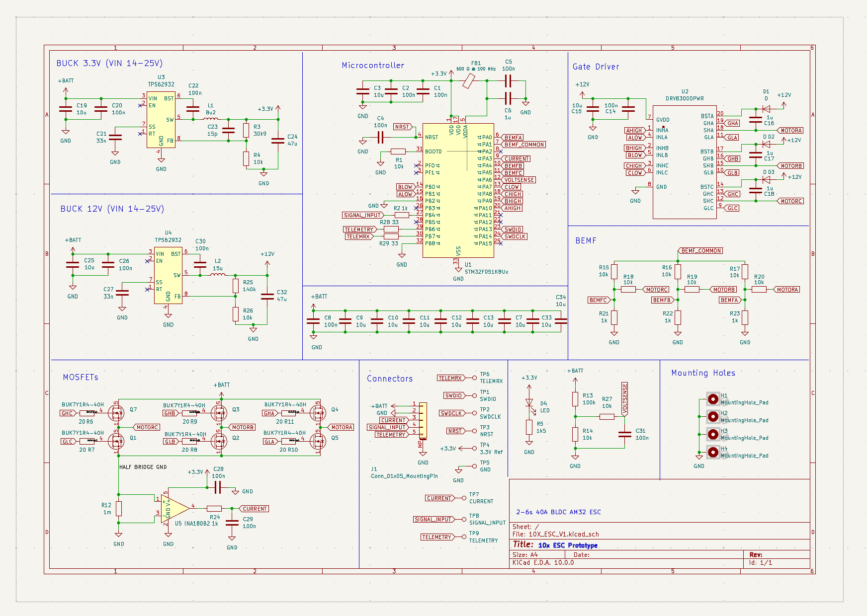Select the R24 1k resistor symbol
Image resolution: width=867 pixels, height=616 pixels.
pyautogui.click(x=214, y=508)
